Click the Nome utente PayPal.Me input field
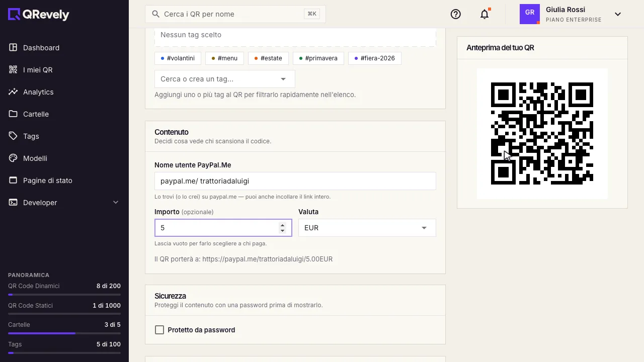The image size is (644, 362). coord(295,181)
